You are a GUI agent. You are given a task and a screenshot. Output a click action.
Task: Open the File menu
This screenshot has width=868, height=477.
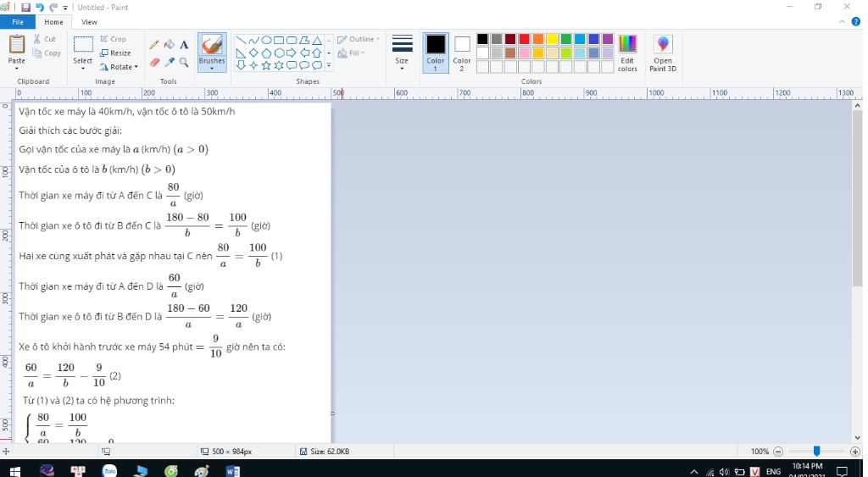18,22
